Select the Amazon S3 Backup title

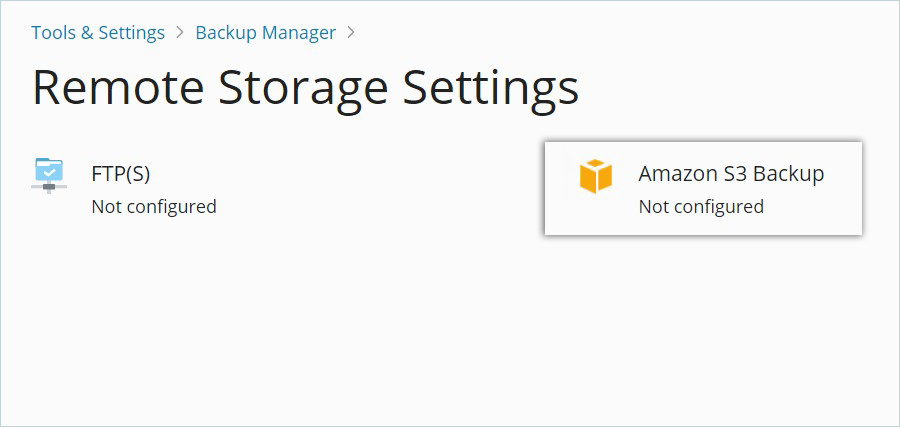point(731,174)
